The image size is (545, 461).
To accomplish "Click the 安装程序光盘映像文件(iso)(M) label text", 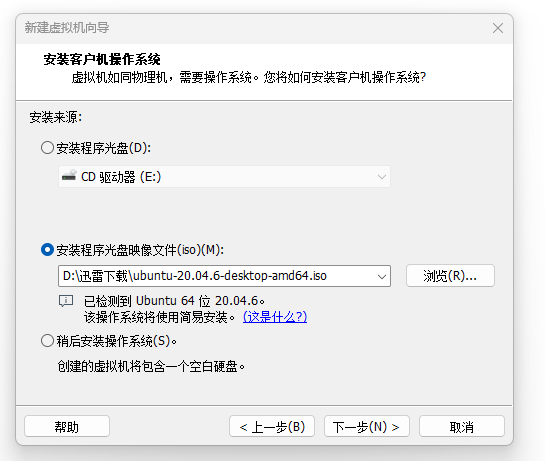I will (140, 250).
